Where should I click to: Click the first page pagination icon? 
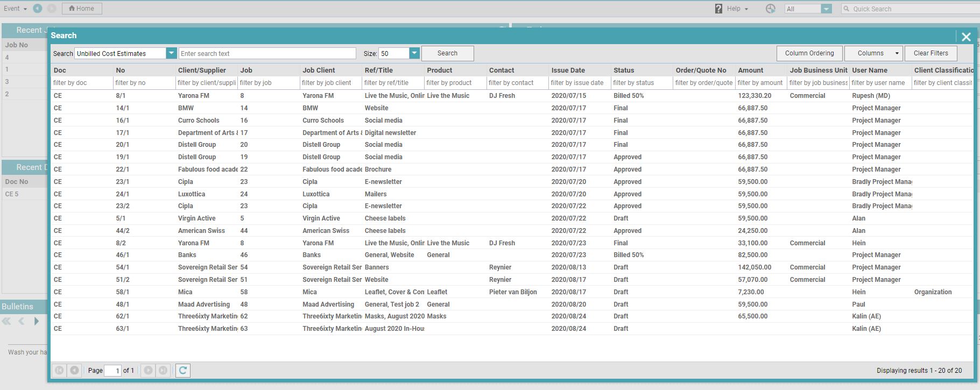(x=59, y=370)
